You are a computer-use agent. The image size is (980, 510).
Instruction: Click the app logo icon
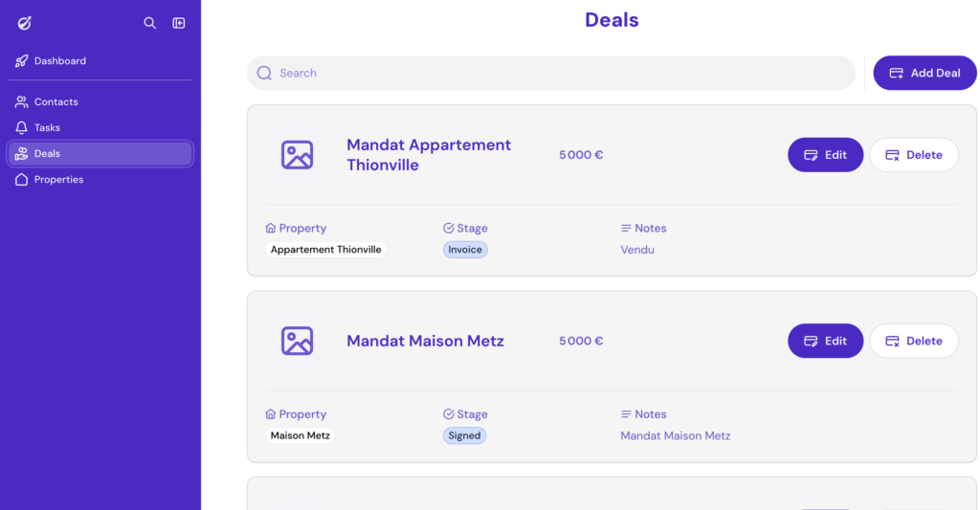click(x=25, y=23)
